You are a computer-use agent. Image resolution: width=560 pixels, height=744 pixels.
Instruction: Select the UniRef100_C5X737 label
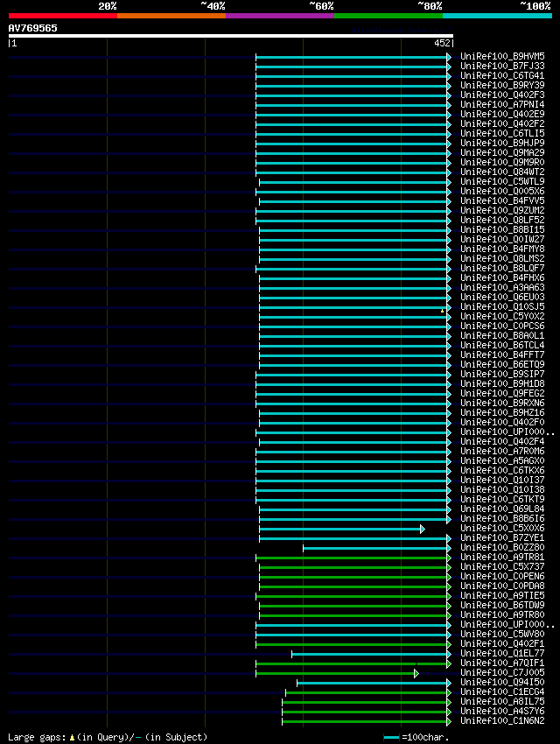click(x=502, y=566)
